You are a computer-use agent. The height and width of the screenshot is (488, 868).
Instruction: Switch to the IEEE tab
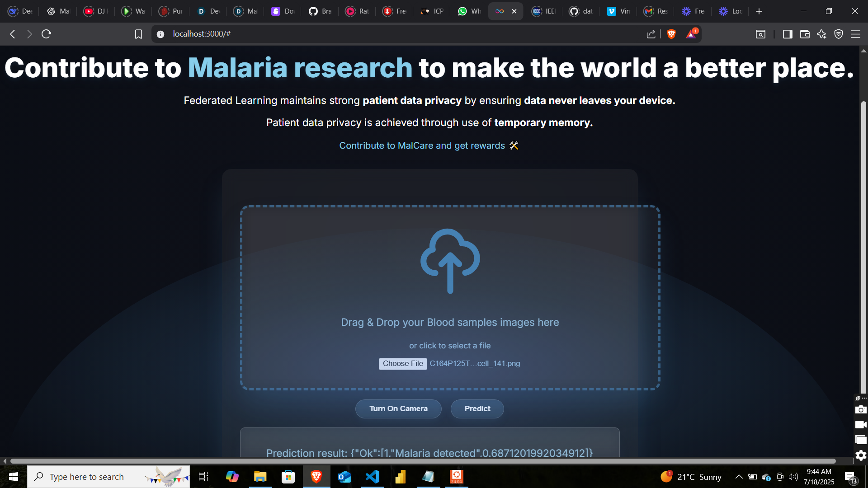tap(543, 11)
